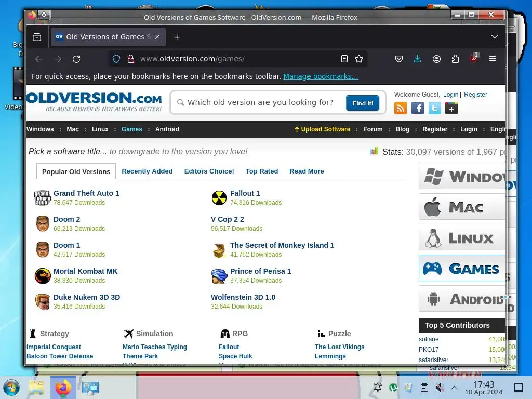Click the tracking protection shield icon
This screenshot has width=532, height=399.
[x=116, y=59]
